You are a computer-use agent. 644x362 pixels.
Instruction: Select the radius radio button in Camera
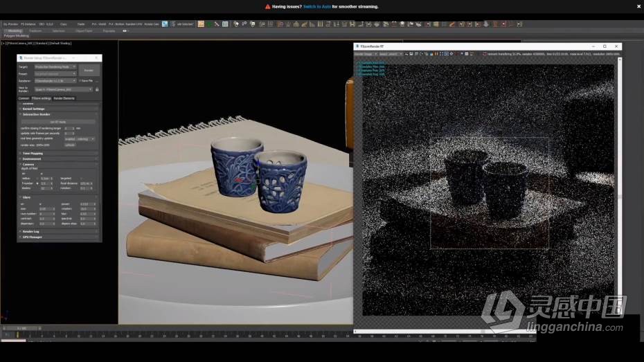tap(37, 179)
